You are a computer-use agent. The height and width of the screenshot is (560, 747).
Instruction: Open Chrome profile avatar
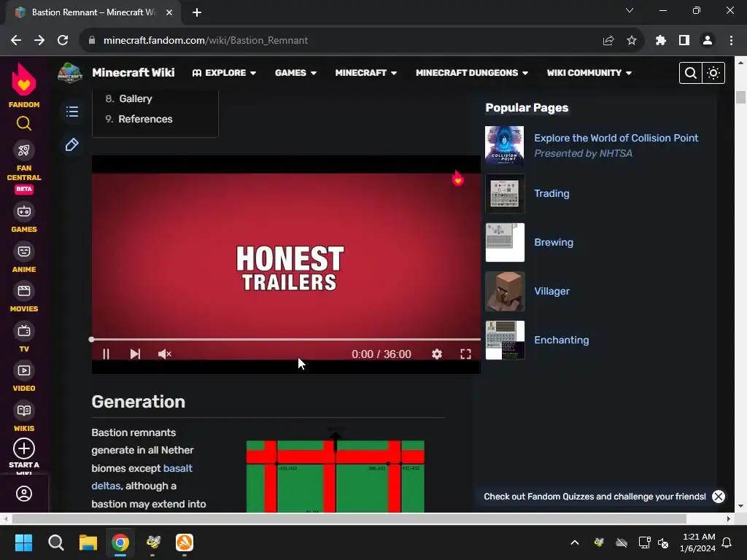point(708,41)
